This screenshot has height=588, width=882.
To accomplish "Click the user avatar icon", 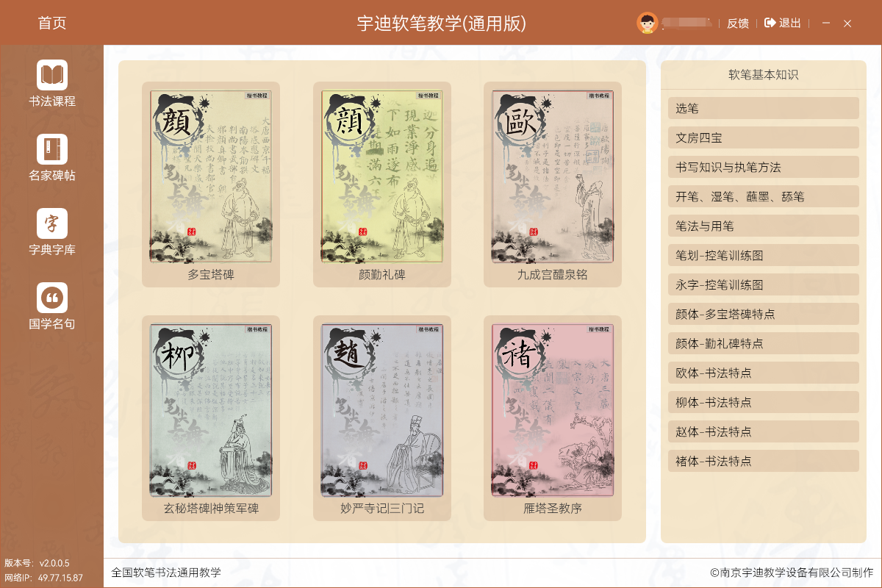I will click(x=647, y=23).
